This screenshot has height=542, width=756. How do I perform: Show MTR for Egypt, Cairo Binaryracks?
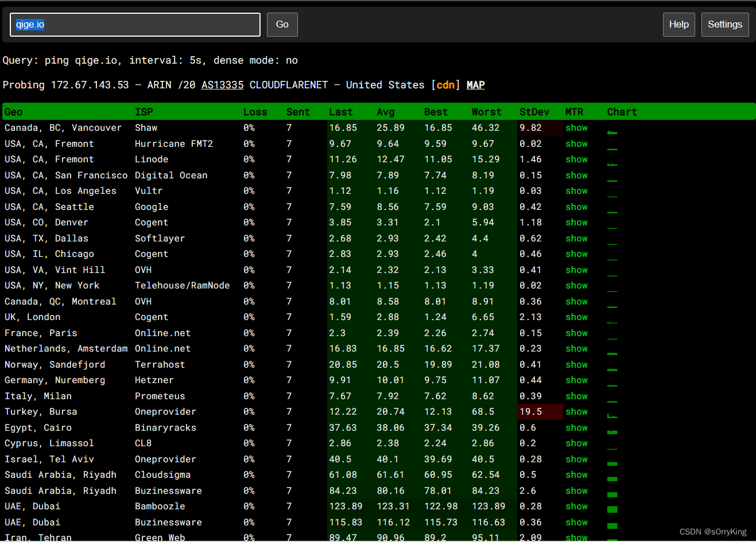(x=576, y=428)
